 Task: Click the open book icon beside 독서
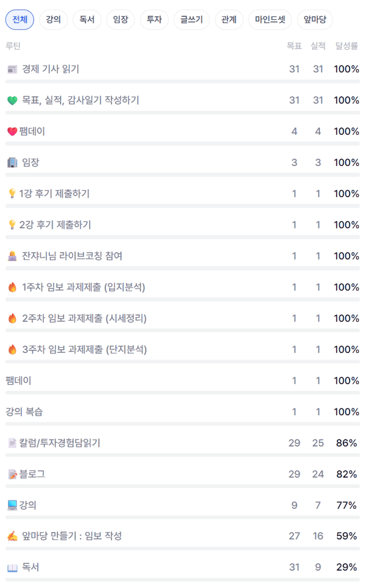[x=12, y=568]
